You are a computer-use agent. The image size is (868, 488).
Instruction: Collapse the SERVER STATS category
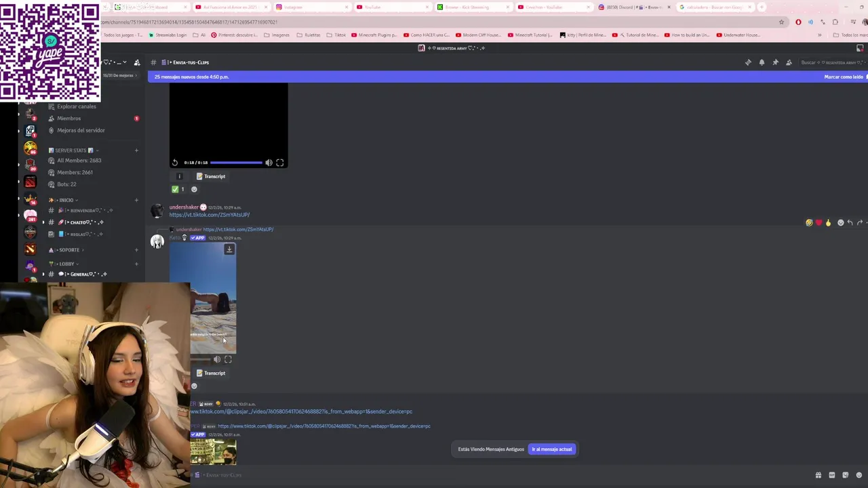[74, 150]
